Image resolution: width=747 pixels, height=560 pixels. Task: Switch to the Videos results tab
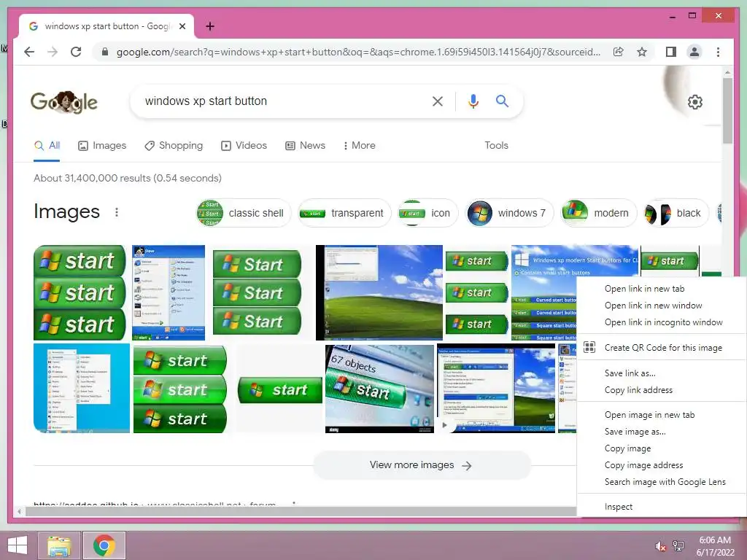(244, 146)
